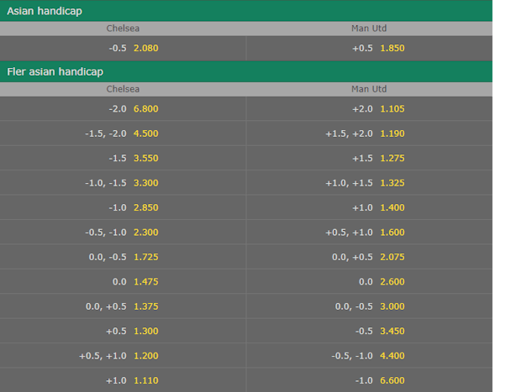
Task: Bet on Chelsea 0.0 at 1.475
Action: tap(123, 282)
